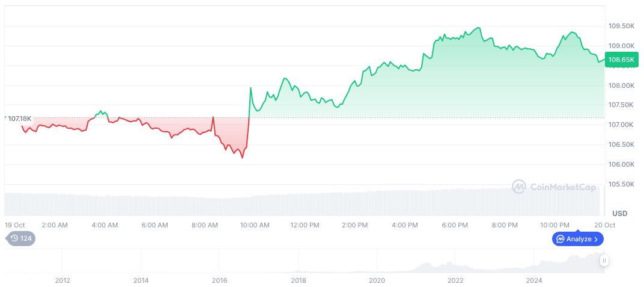Click the CoinMarketCap watermark text

pyautogui.click(x=563, y=187)
